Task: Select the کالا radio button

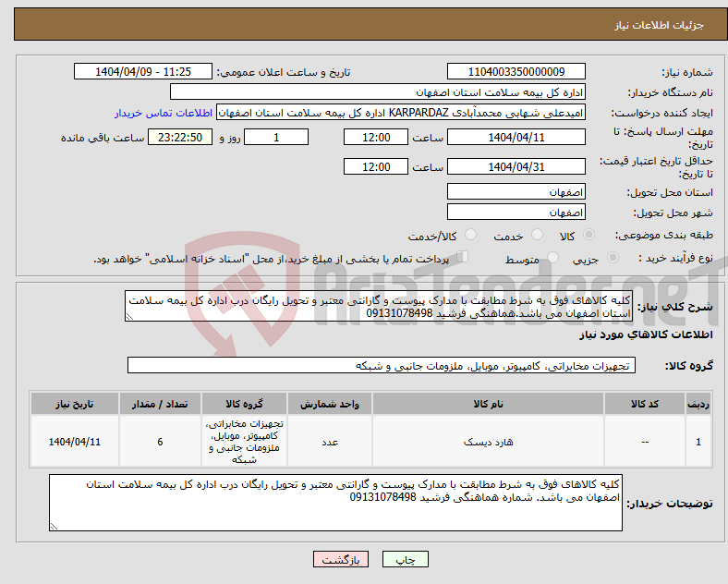Action: [588, 235]
